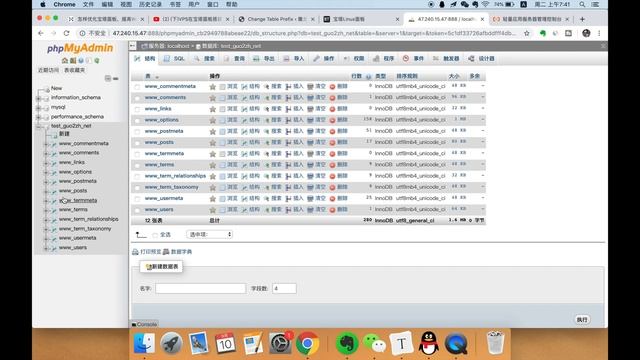
Task: Check the www_postmeta row checkbox
Action: [x=137, y=132]
